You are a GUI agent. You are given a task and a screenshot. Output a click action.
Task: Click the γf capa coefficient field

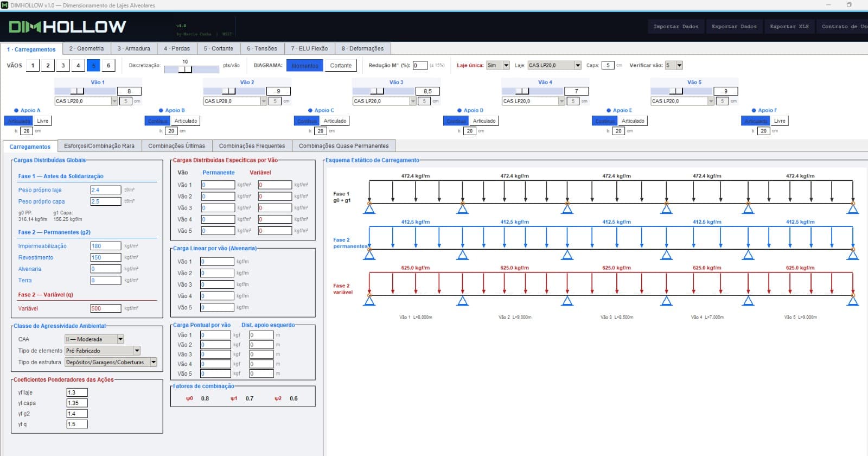click(77, 403)
